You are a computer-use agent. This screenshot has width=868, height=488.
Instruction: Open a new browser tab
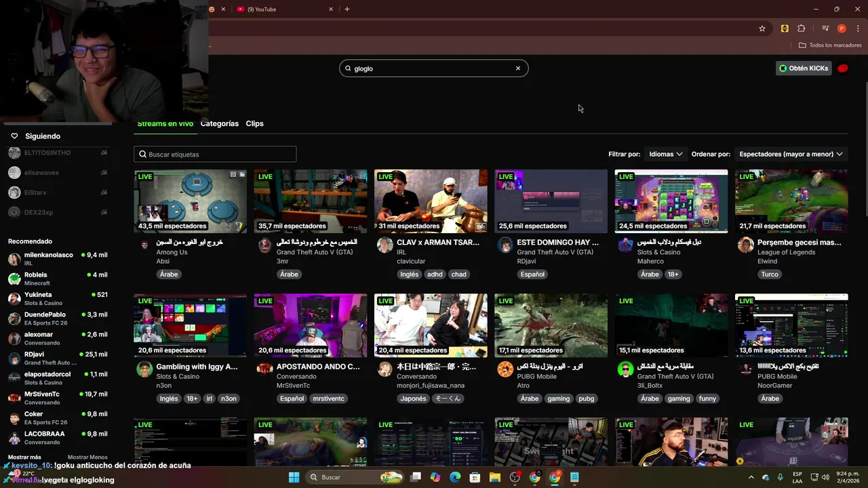(347, 9)
